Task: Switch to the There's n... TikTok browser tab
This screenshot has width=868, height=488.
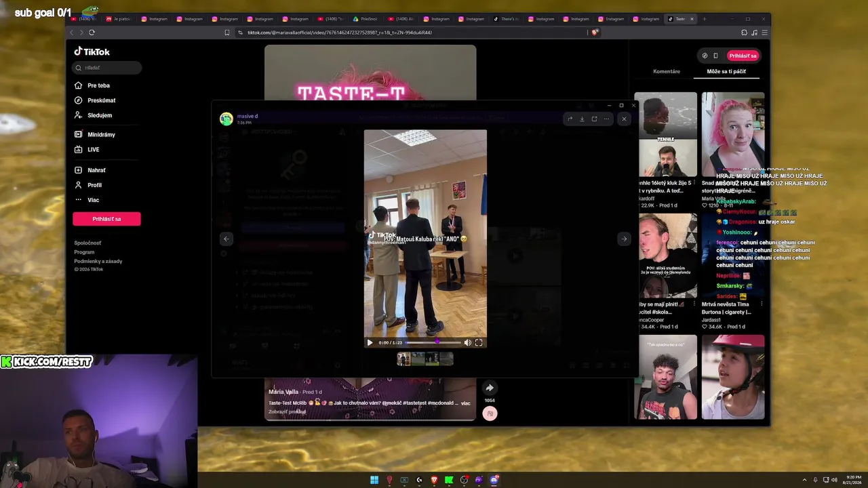Action: [x=507, y=19]
